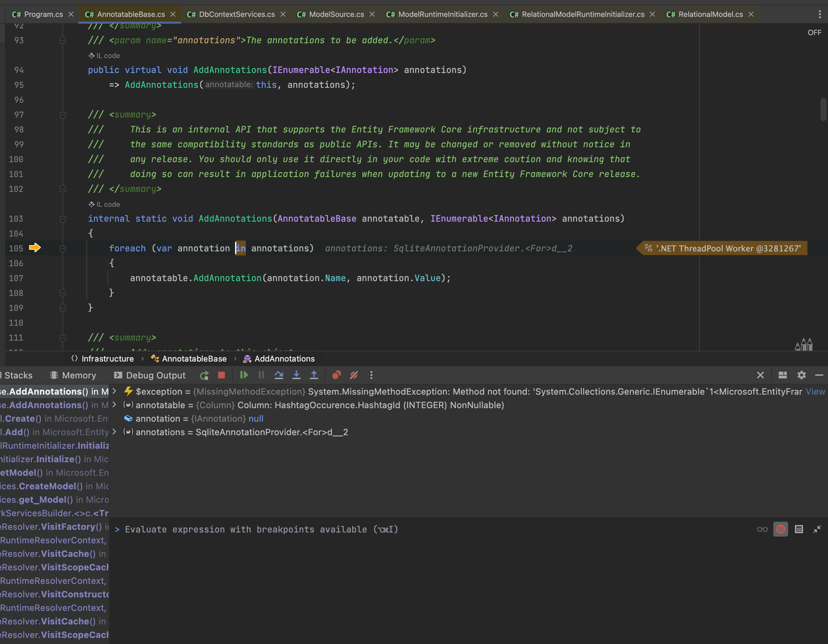Stop the debugging process
The height and width of the screenshot is (644, 828).
[221, 375]
